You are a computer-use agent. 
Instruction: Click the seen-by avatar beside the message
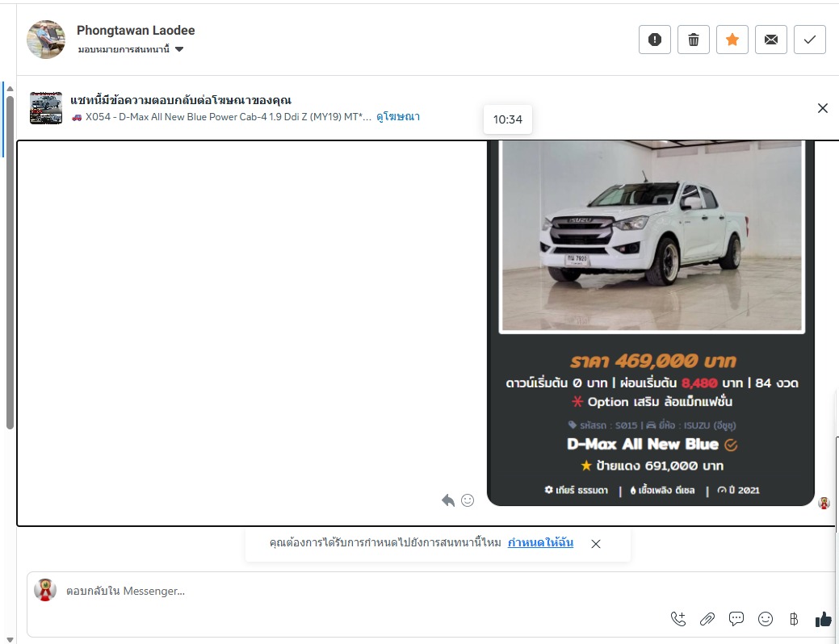click(824, 503)
